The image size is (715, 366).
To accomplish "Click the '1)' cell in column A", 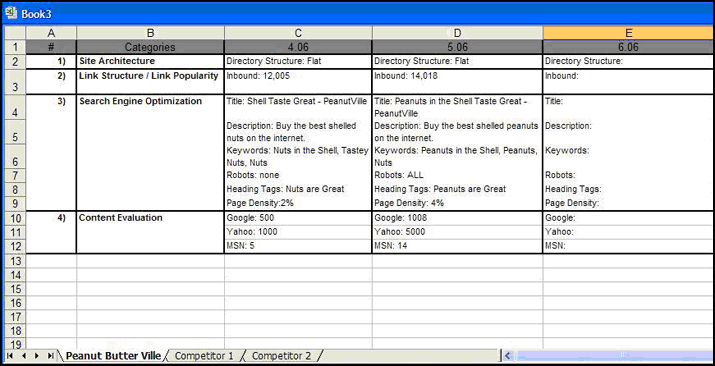I will click(51, 62).
